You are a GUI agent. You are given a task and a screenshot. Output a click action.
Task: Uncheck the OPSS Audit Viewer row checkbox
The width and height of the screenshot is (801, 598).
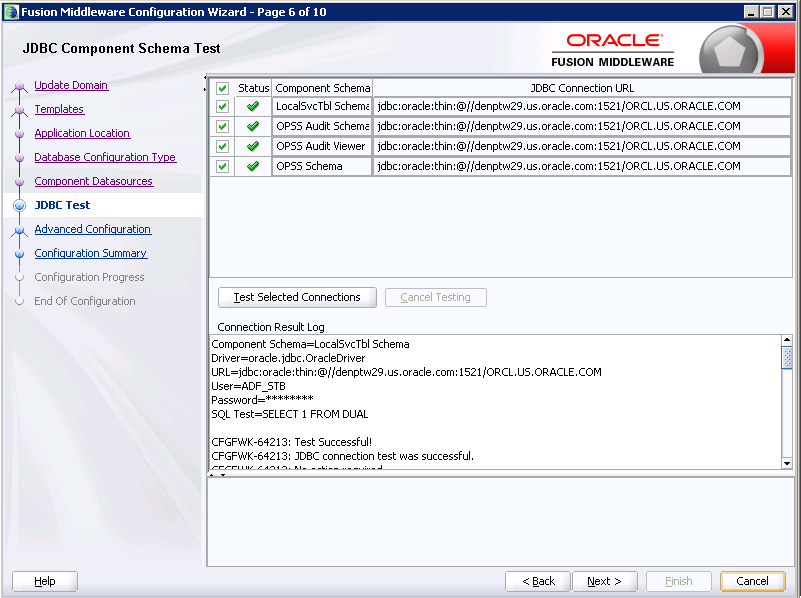pos(222,146)
